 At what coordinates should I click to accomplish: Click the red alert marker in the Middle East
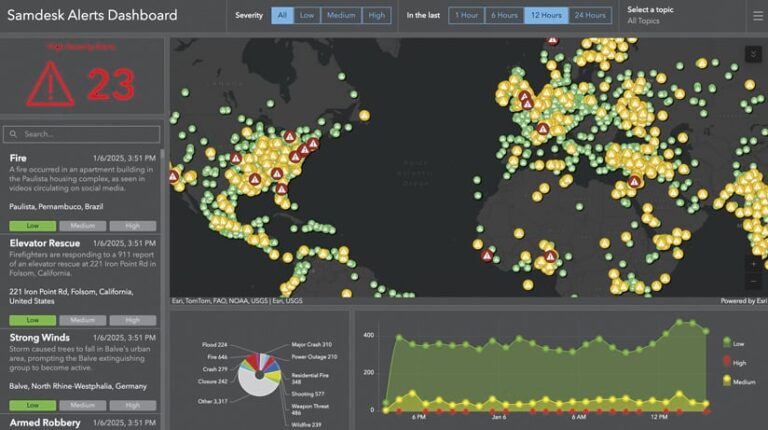click(634, 182)
